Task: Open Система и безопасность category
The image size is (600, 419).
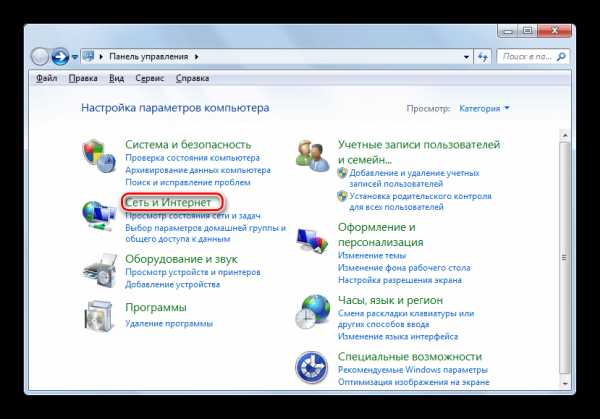Action: 188,144
